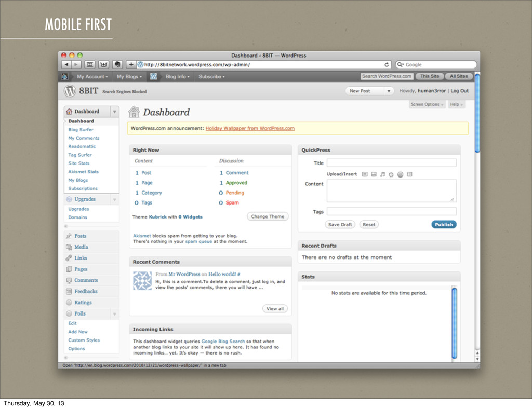Screen dimensions: 532x409
Task: Click the Pages sidebar icon
Action: tap(69, 269)
